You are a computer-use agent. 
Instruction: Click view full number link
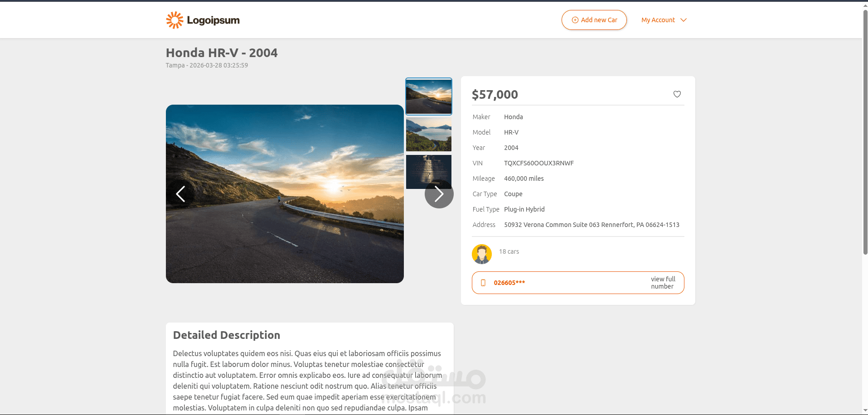click(x=663, y=283)
